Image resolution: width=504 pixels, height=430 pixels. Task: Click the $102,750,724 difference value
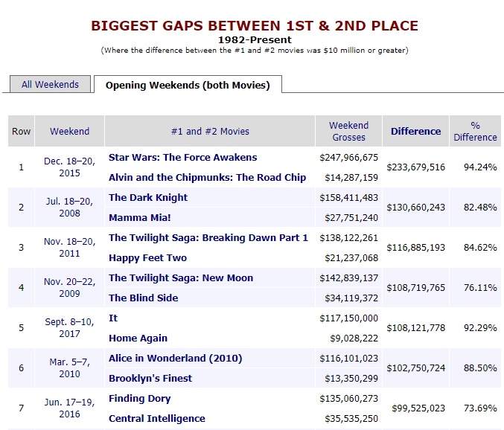point(415,368)
